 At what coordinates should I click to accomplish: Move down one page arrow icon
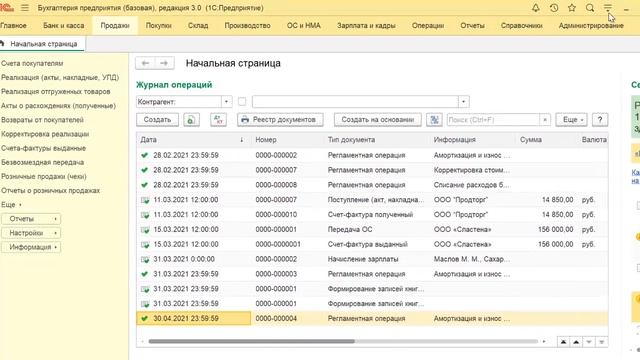pyautogui.click(x=589, y=342)
